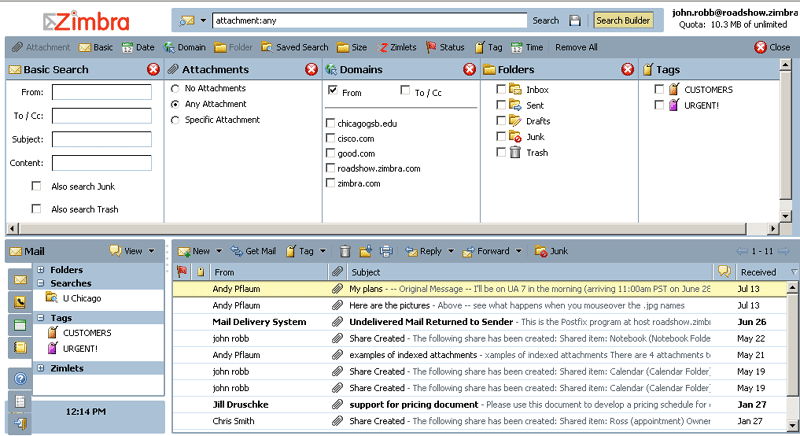Add Date search panel from builder toolbar

click(138, 47)
